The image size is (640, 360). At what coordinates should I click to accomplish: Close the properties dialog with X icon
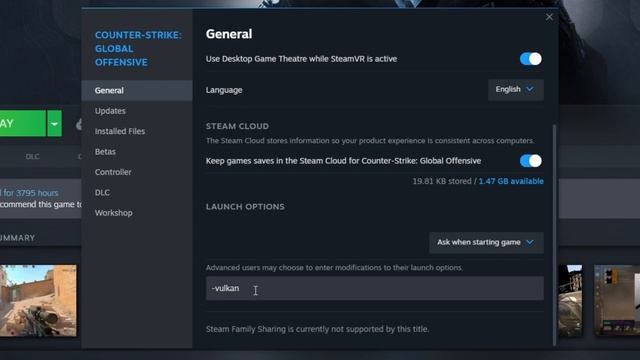click(549, 17)
